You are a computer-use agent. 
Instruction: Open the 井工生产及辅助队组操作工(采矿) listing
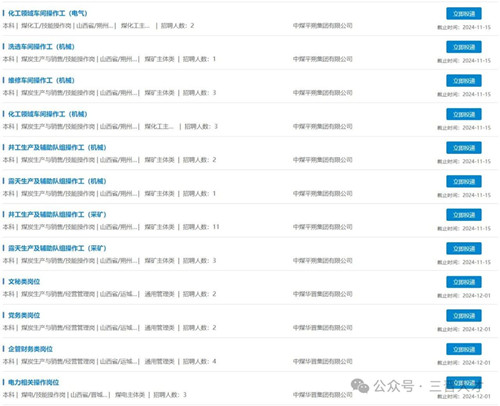click(57, 214)
